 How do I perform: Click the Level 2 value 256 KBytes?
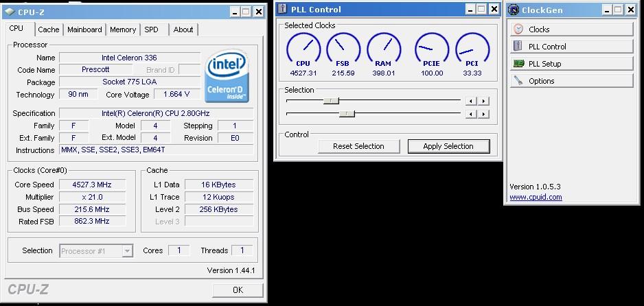tap(218, 209)
